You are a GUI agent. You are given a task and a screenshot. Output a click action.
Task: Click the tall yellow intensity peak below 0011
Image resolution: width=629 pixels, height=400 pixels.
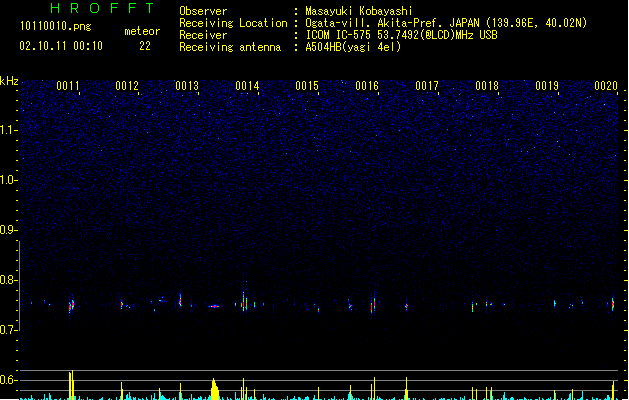click(71, 385)
